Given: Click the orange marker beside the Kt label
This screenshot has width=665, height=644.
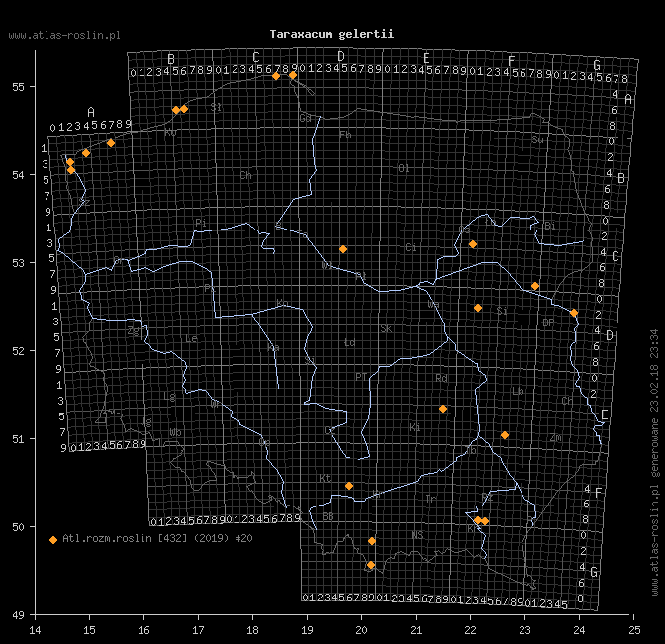Looking at the screenshot, I should tap(349, 486).
